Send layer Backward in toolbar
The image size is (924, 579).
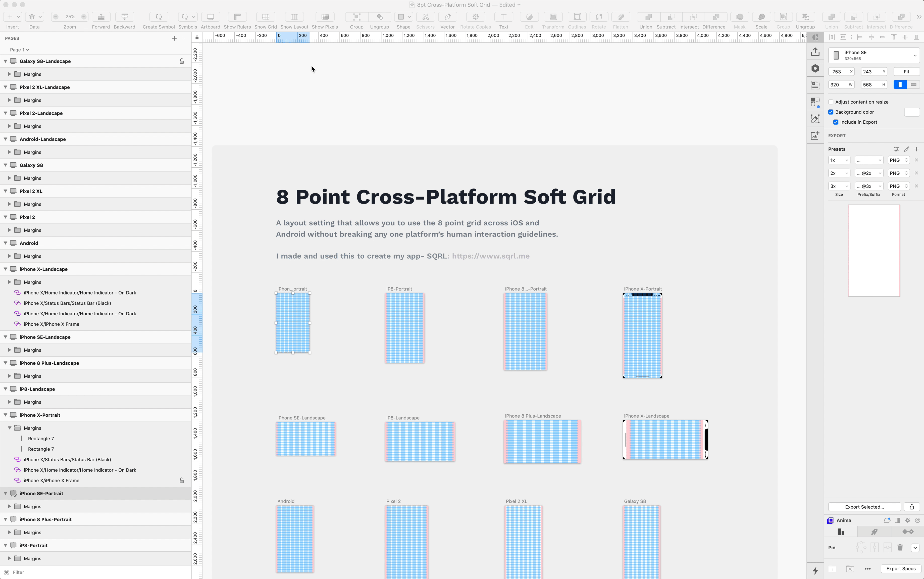pyautogui.click(x=124, y=17)
